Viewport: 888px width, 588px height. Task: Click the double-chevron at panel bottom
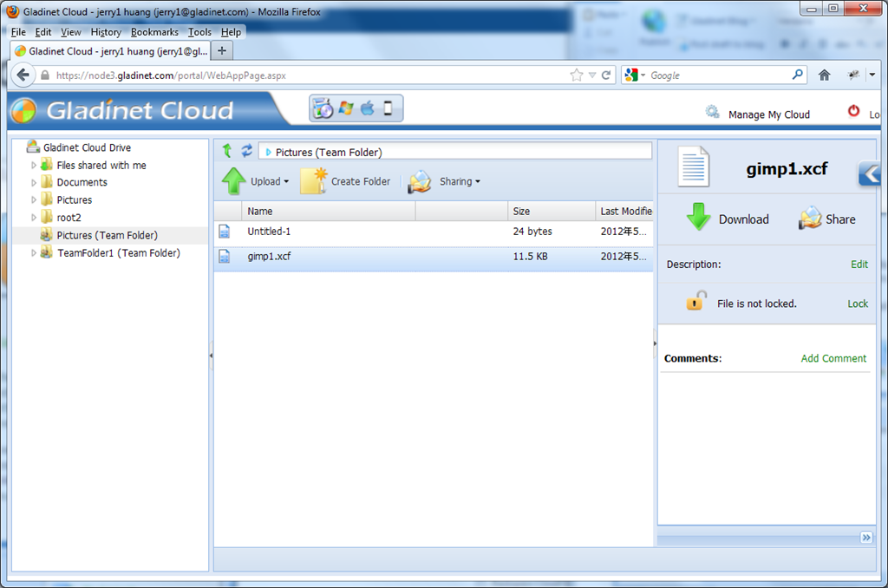[x=866, y=537]
